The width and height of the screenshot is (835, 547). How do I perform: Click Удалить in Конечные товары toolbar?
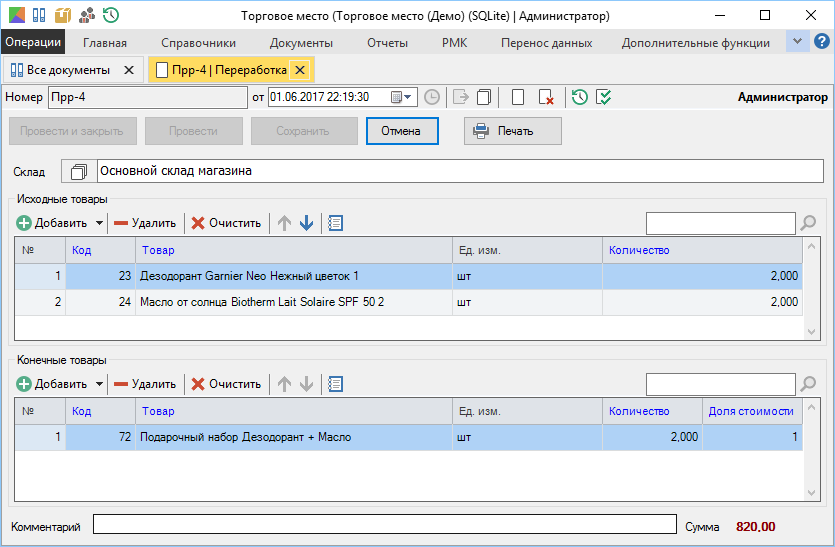(x=145, y=384)
